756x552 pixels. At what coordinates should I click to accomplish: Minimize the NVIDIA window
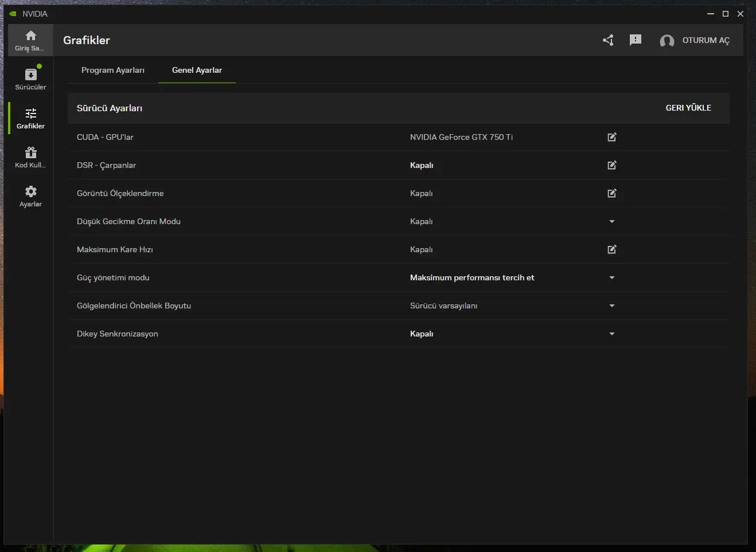[x=711, y=14]
